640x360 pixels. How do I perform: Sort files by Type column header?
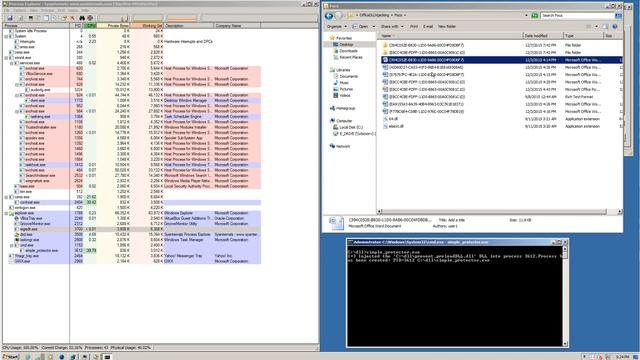584,36
